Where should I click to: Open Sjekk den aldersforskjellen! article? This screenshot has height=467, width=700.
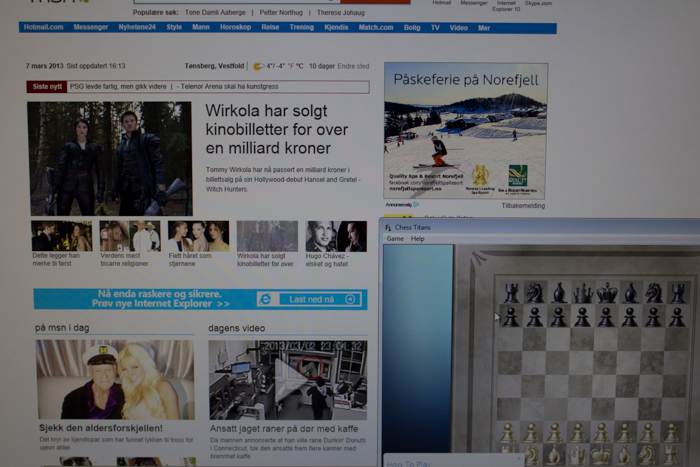[101, 428]
